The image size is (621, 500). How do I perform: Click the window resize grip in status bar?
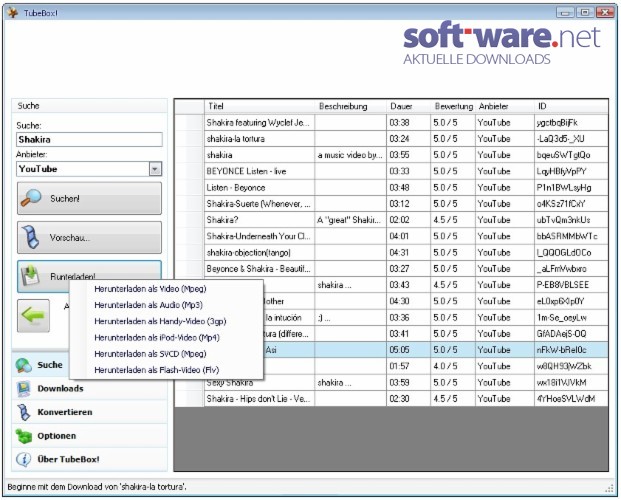(609, 488)
